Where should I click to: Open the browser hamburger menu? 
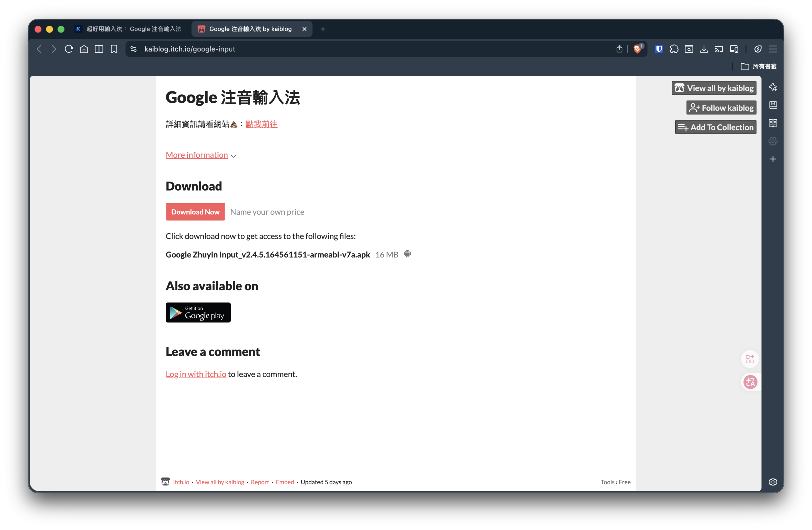(x=773, y=49)
